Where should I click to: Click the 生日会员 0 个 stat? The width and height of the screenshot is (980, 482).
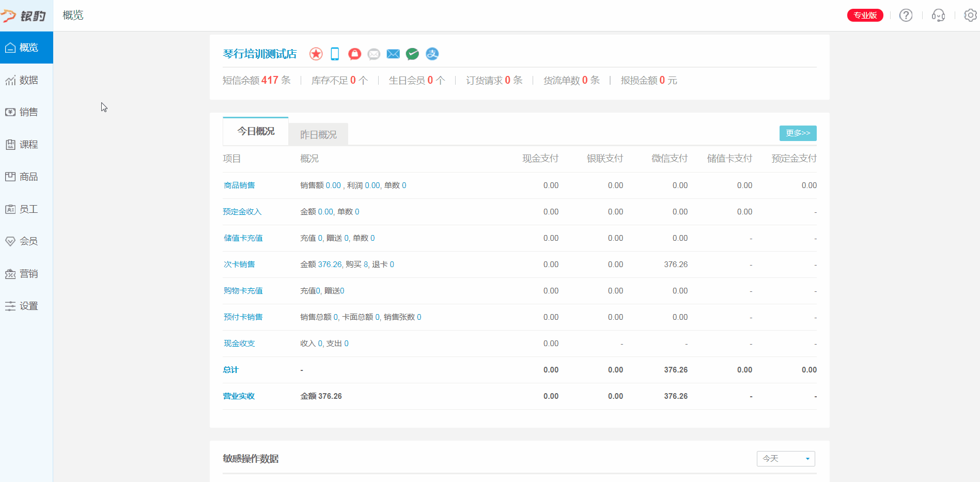417,80
